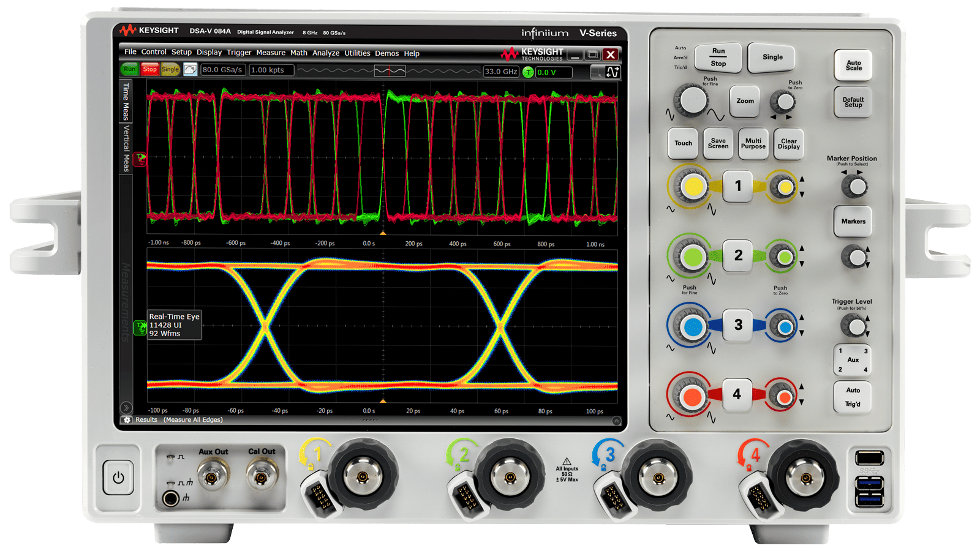Click the 80.0 GSa/s sample rate field
The height and width of the screenshot is (551, 980).
click(x=222, y=70)
